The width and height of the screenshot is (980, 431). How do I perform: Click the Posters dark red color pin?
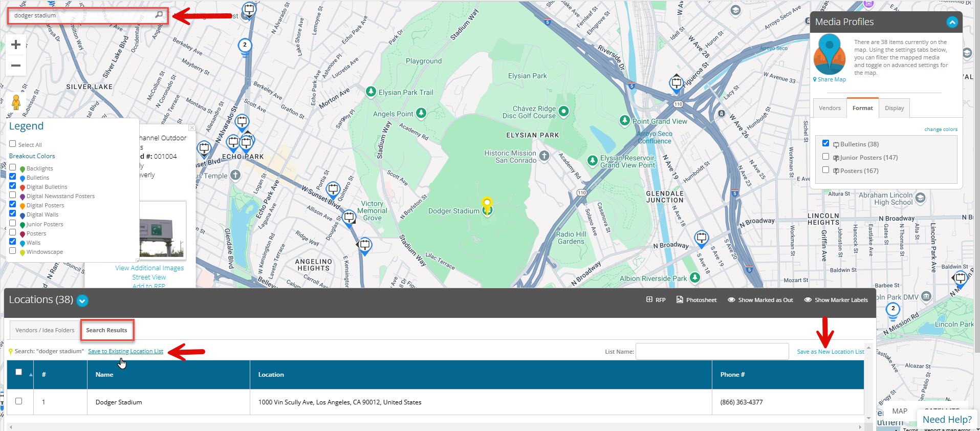click(x=22, y=234)
